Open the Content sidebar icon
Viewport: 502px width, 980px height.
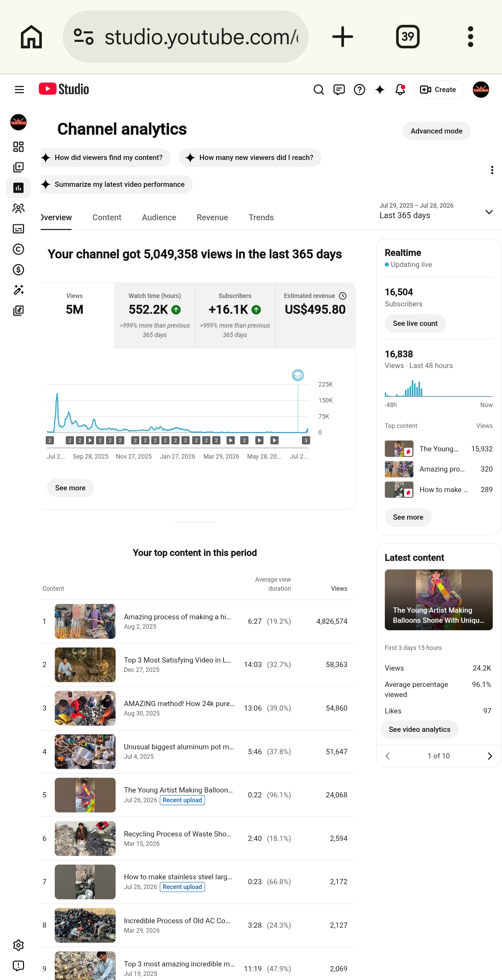click(18, 167)
